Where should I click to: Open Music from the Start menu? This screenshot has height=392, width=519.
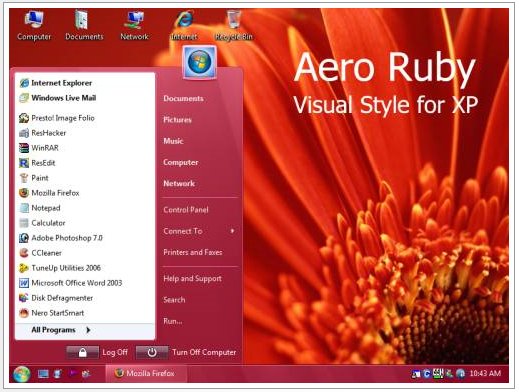173,141
